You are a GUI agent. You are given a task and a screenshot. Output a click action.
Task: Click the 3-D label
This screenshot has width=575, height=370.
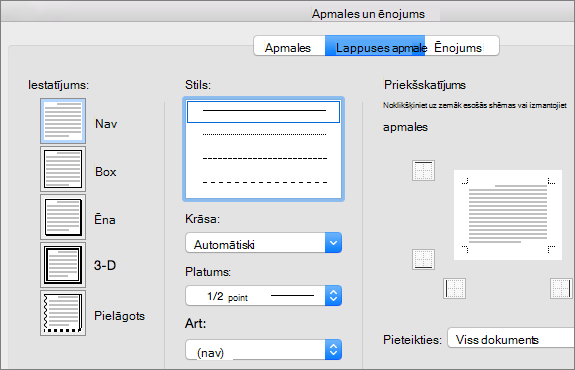[105, 265]
